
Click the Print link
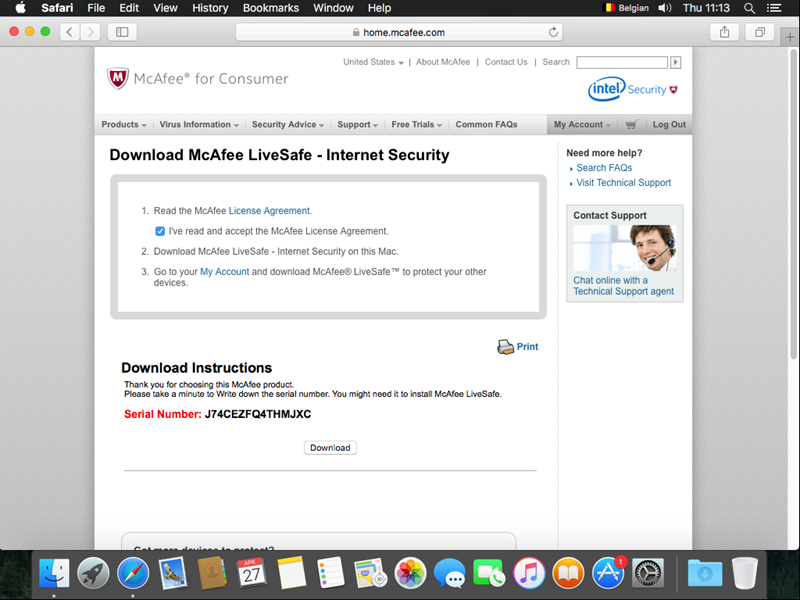click(x=527, y=347)
